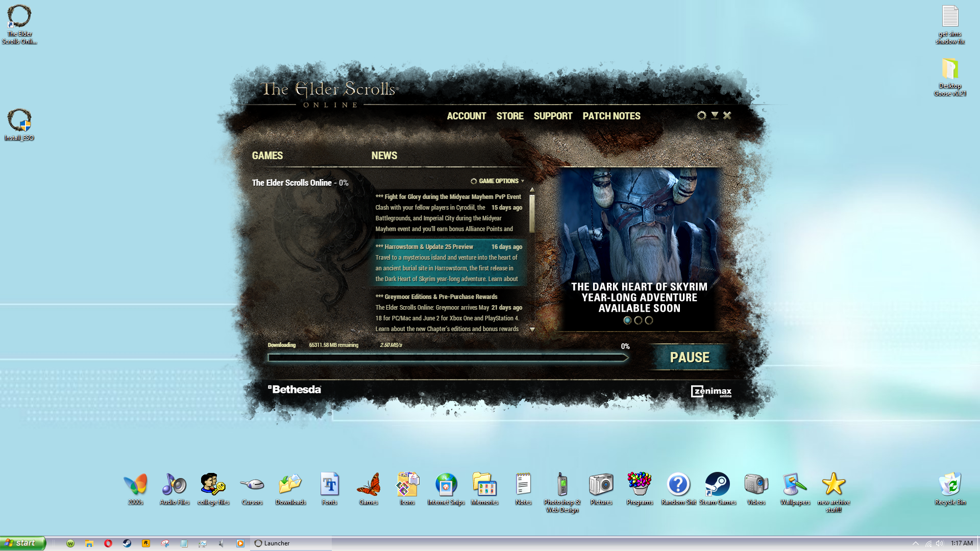Select the third banner carousel dot
The width and height of the screenshot is (980, 551).
pyautogui.click(x=649, y=320)
